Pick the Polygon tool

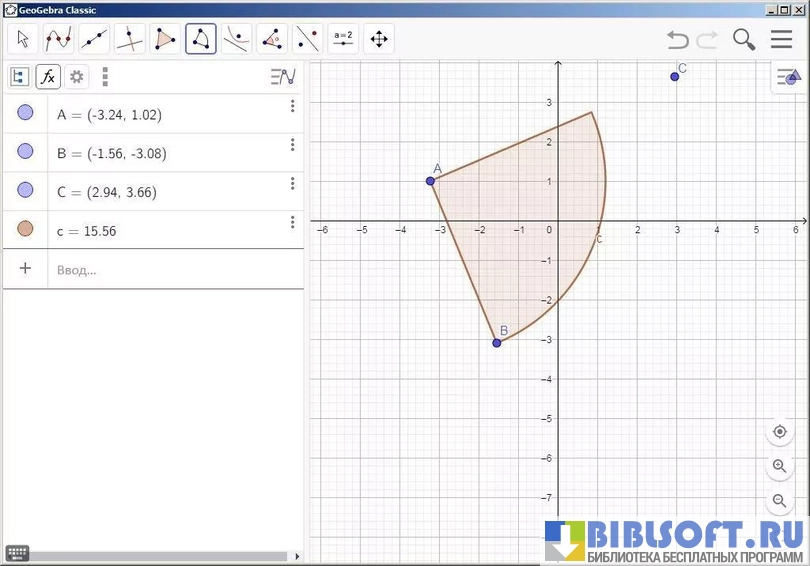click(165, 39)
